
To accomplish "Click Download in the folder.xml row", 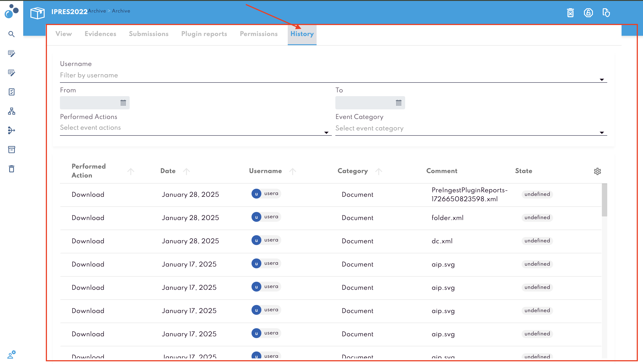I will [88, 218].
